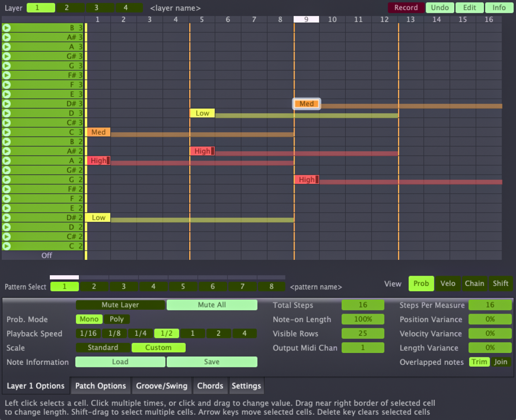The width and height of the screenshot is (516, 420).
Task: Switch to pattern 5
Action: click(183, 286)
